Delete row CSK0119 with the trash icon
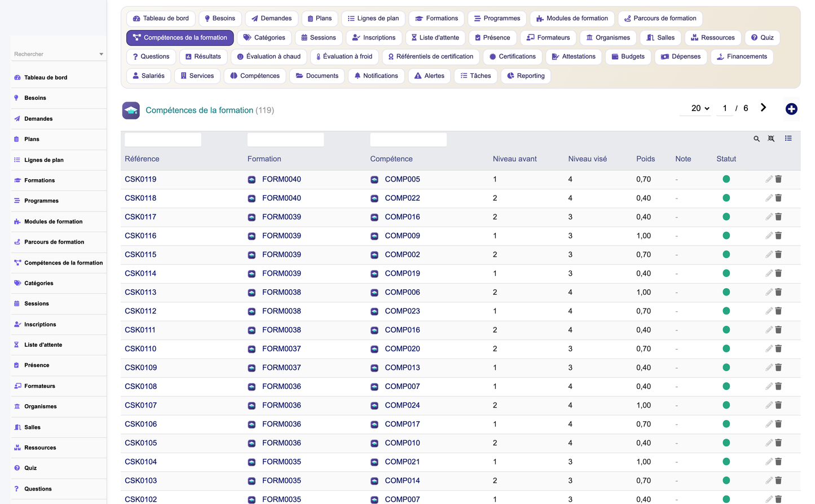The image size is (815, 504). [778, 179]
